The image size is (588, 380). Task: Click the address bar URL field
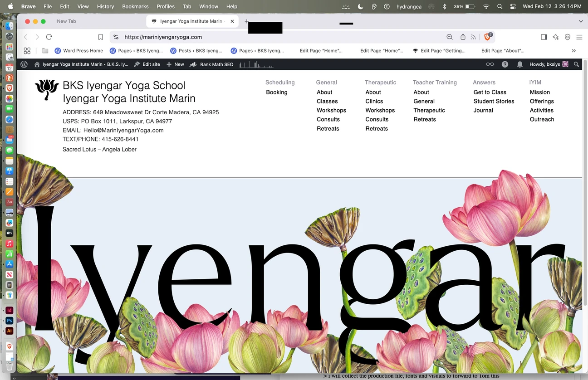(x=272, y=37)
